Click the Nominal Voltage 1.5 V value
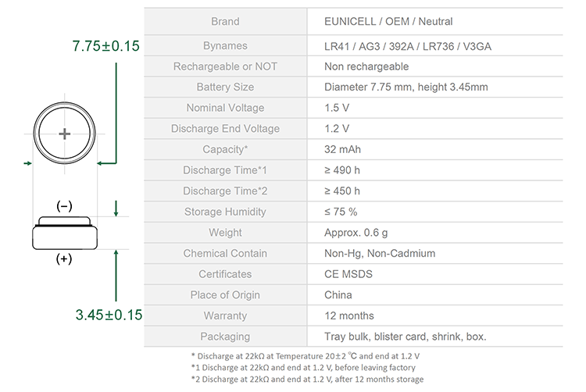This screenshot has width=586, height=392. [x=337, y=108]
